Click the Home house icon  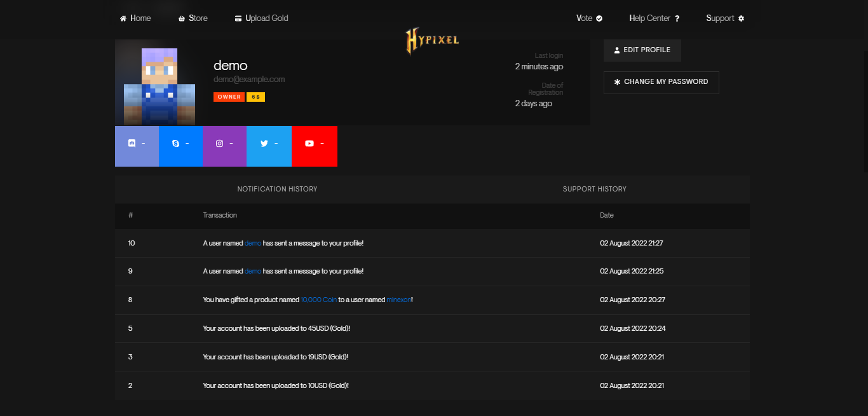(123, 18)
